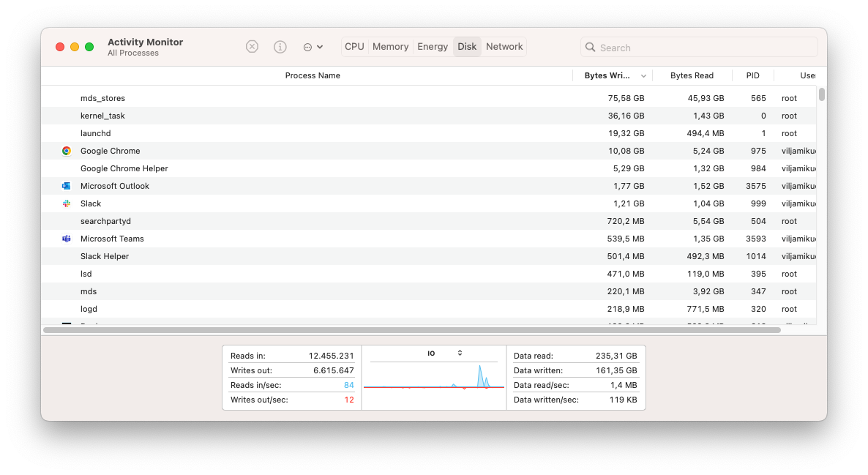
Task: Click the 45,93 GB bytes read value
Action: point(706,99)
